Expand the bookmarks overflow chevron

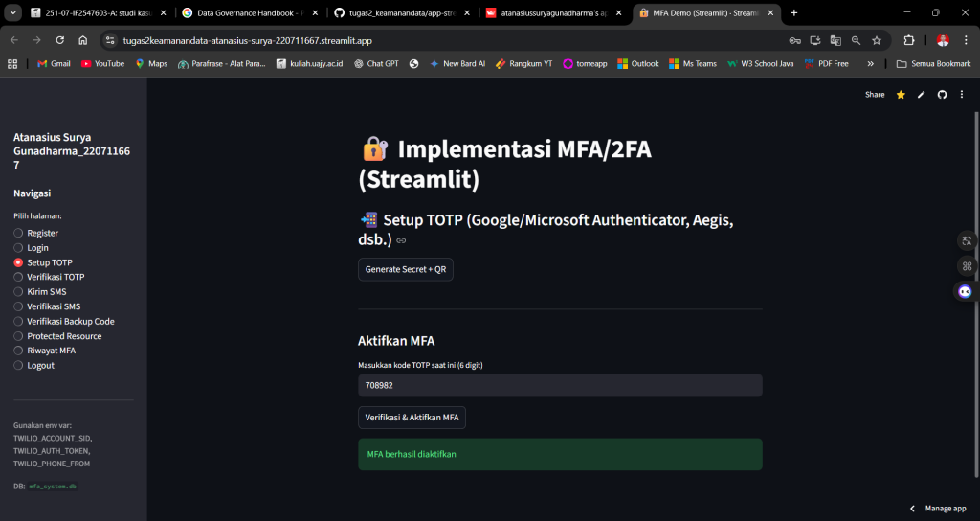pos(871,64)
